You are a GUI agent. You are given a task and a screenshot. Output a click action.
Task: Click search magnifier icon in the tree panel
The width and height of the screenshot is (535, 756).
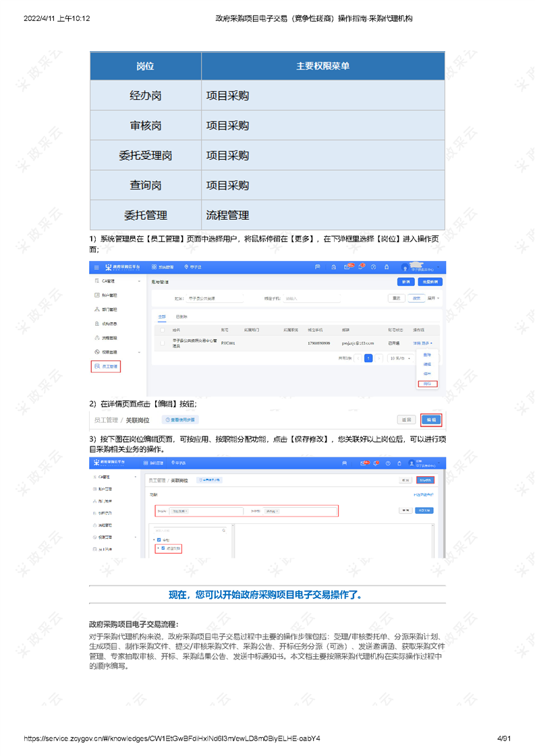(x=224, y=530)
